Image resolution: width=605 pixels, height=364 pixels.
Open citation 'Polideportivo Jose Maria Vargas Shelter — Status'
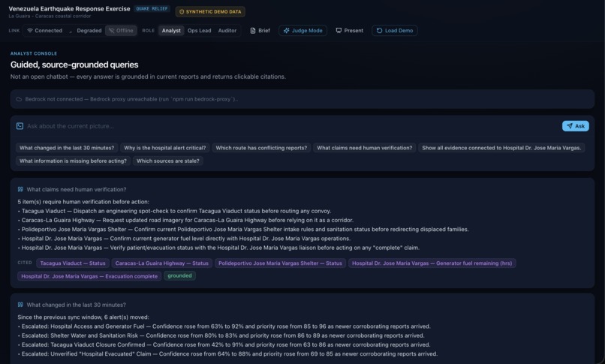point(280,263)
